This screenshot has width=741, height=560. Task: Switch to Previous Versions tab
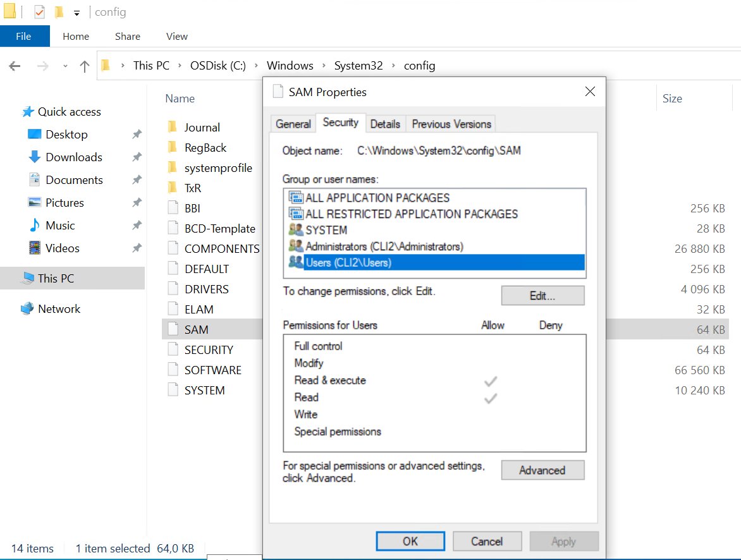(x=451, y=124)
